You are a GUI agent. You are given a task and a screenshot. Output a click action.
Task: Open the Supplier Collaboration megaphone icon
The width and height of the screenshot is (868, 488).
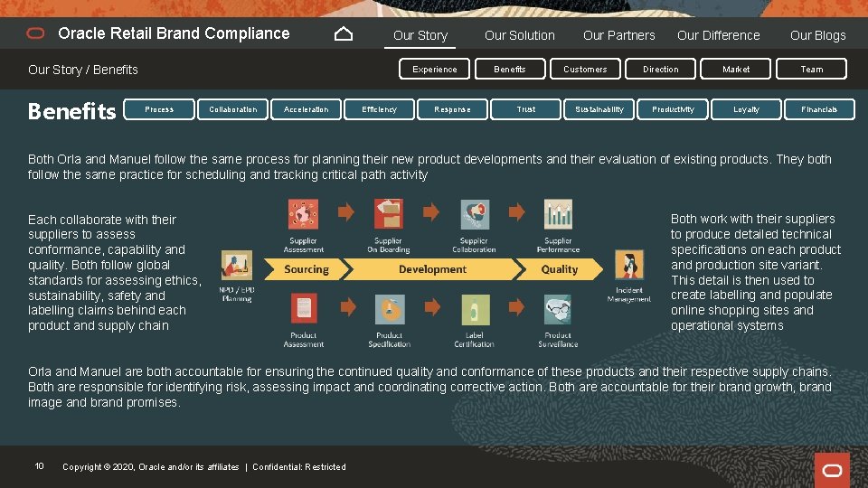pos(475,214)
